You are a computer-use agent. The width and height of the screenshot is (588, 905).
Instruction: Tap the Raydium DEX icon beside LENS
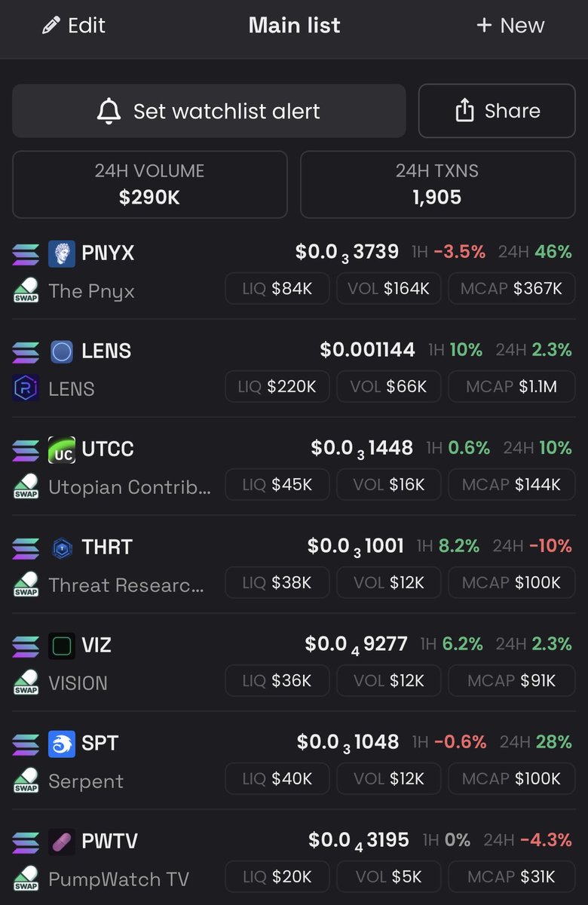tap(26, 388)
